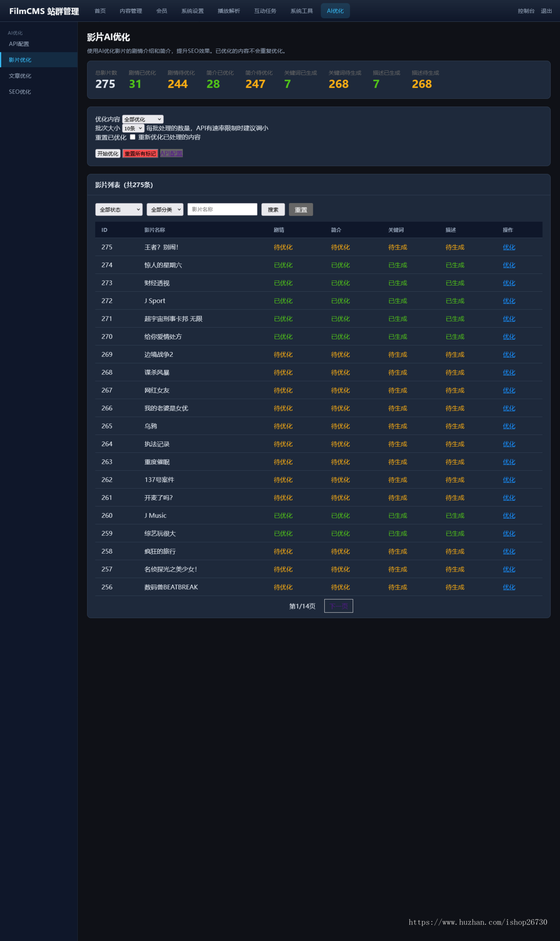Open the 播放解析 nav item
The height and width of the screenshot is (941, 560).
tap(229, 11)
